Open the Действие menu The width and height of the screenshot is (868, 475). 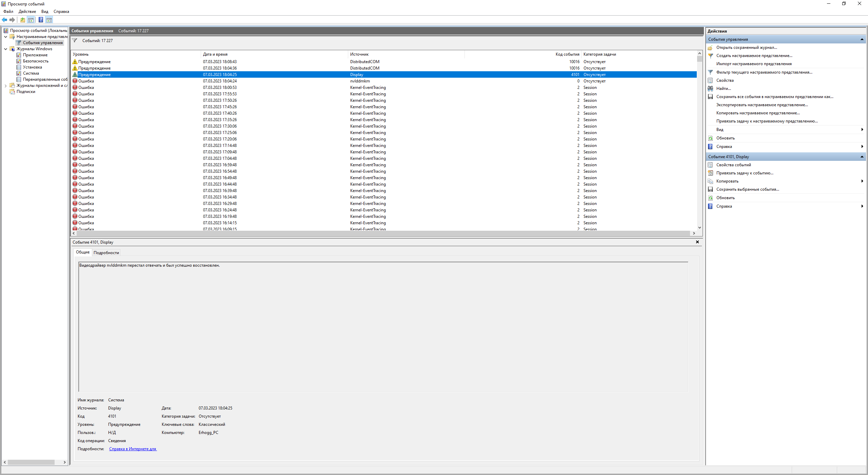coord(27,12)
